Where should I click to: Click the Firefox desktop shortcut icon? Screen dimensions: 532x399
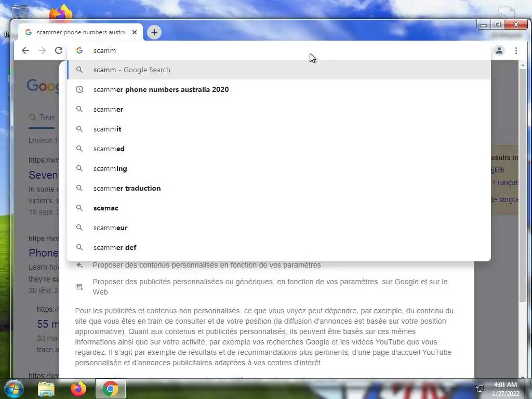[x=61, y=12]
